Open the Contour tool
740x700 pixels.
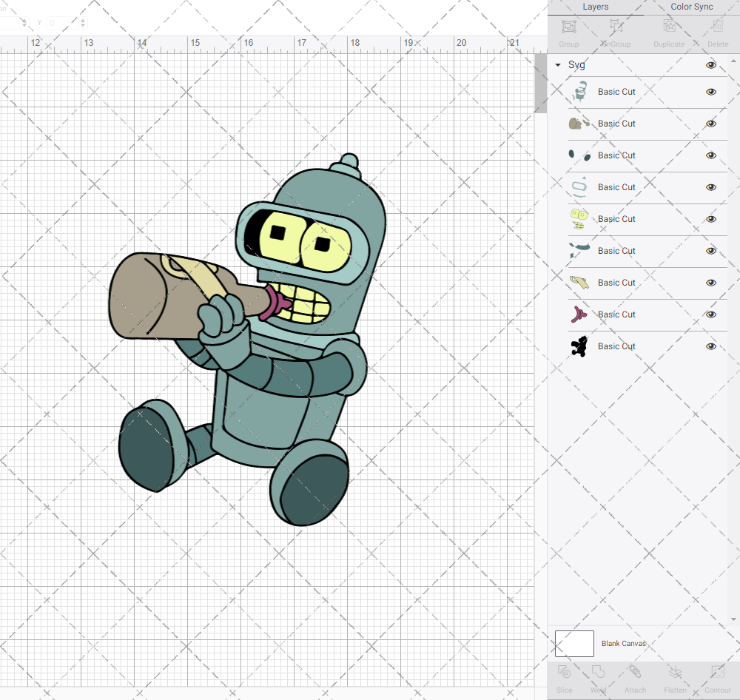(717, 672)
